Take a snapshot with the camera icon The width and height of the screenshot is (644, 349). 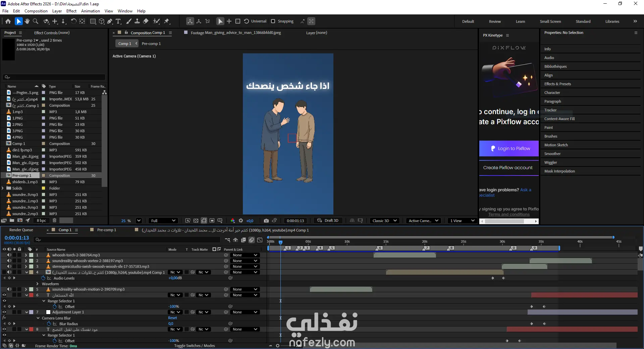[x=266, y=220]
